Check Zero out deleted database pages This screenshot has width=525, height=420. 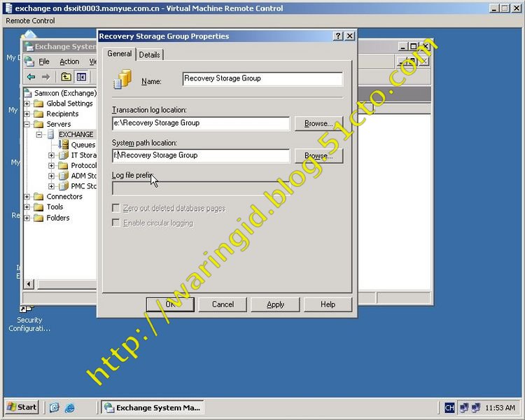[116, 209]
